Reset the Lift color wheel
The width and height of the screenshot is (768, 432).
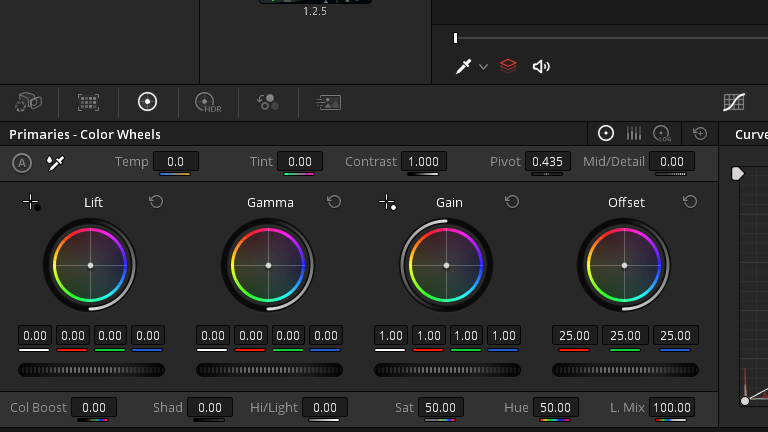pyautogui.click(x=156, y=202)
